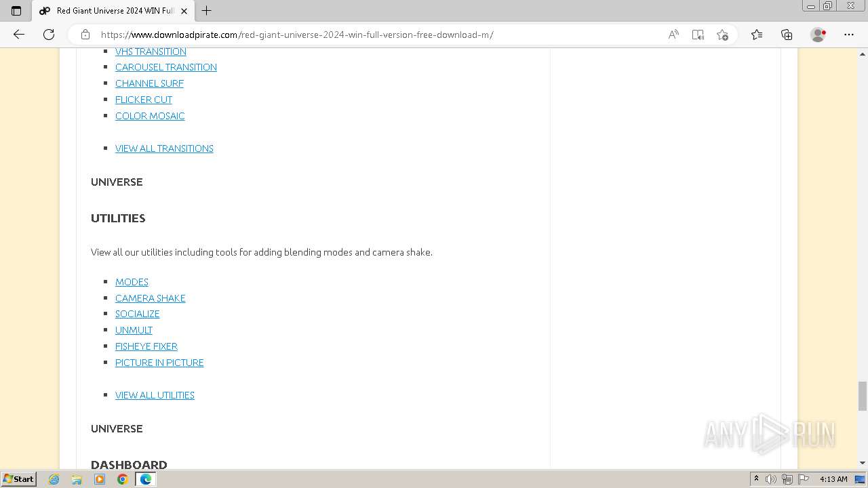Screen dimensions: 868x488
Task: Click the address bar URL
Action: click(297, 35)
